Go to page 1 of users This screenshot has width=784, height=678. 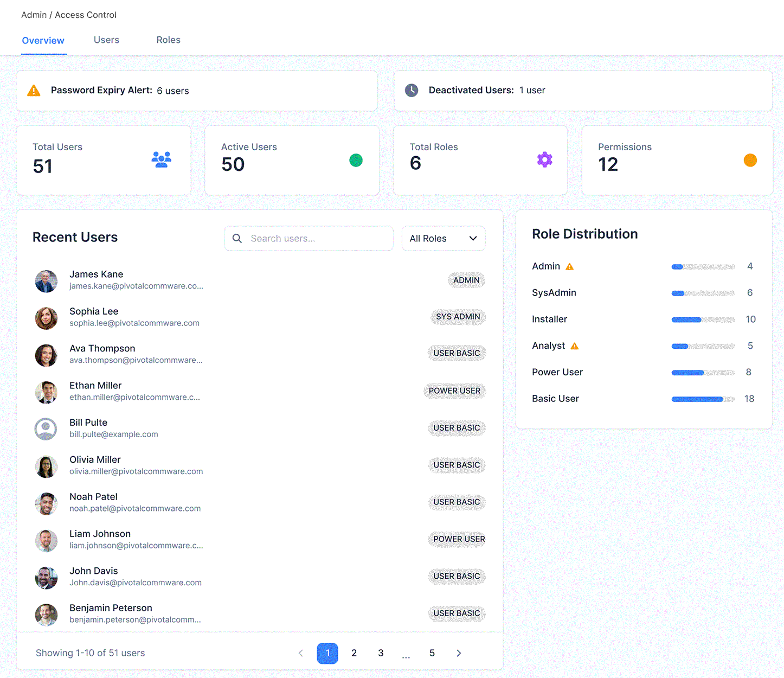click(x=327, y=653)
